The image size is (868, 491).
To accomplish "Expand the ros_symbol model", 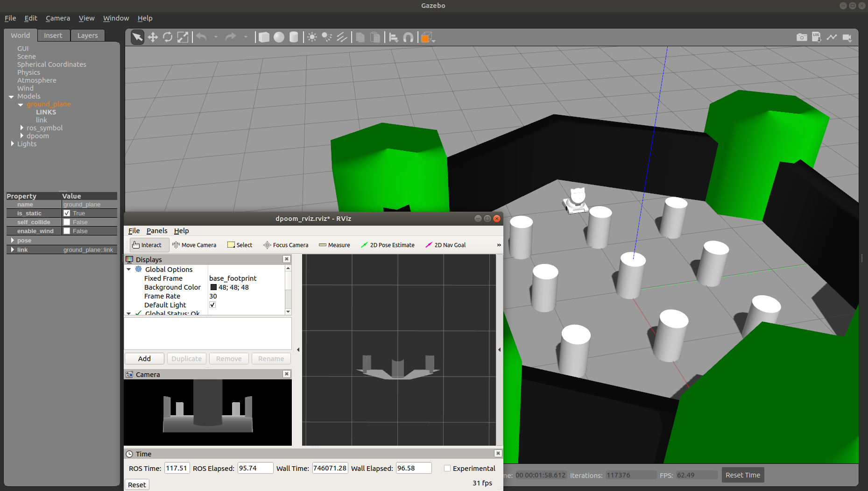I will tap(22, 128).
